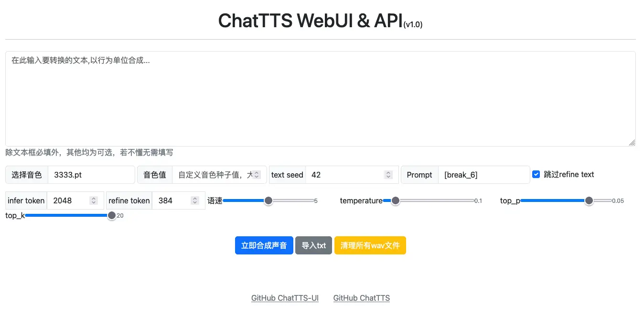Click the 跳过refine text label text
Viewport: 644px width, 316px height.
[x=569, y=174]
